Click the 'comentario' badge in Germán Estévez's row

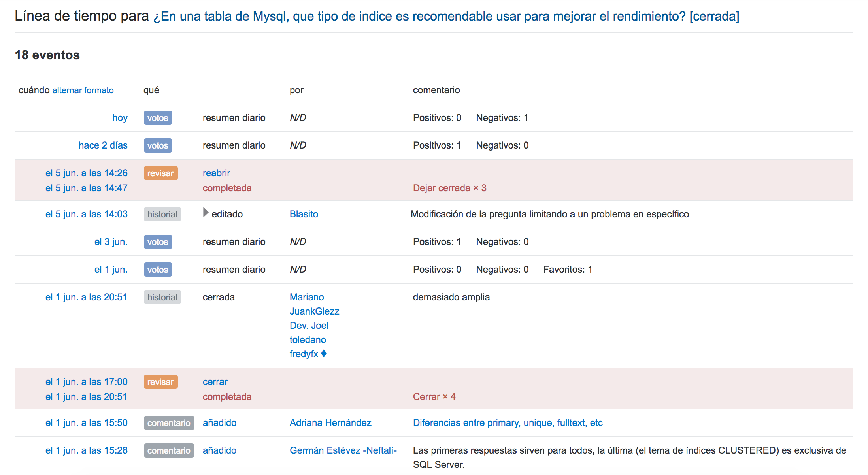169,450
